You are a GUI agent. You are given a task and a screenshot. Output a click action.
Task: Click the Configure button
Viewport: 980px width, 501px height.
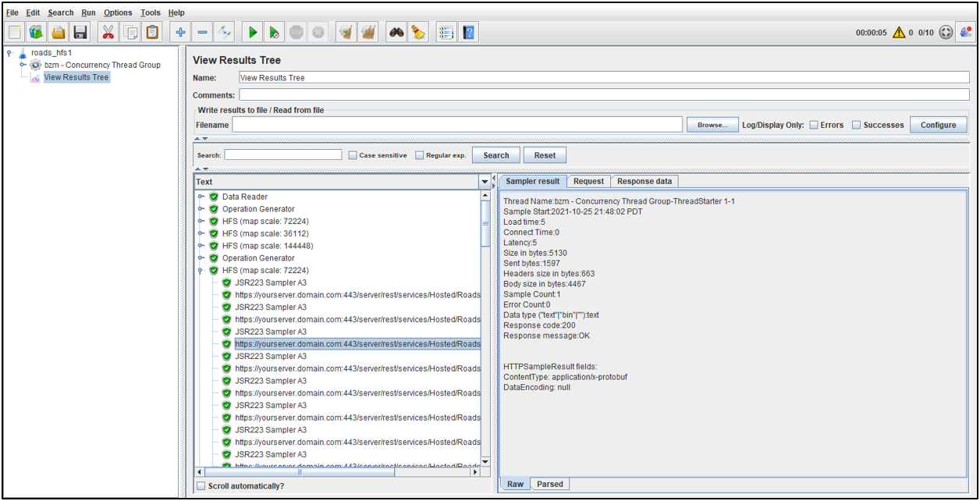point(938,125)
